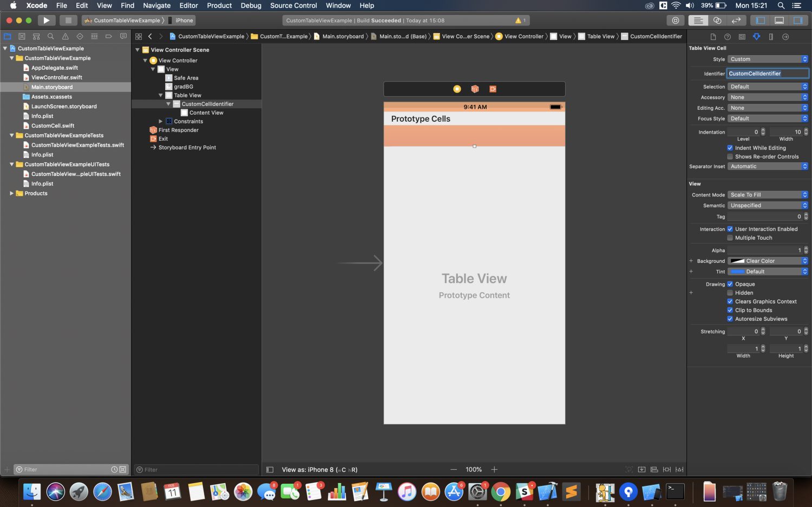Show the Library circle button in toolbar
812x507 pixels.
(x=676, y=21)
